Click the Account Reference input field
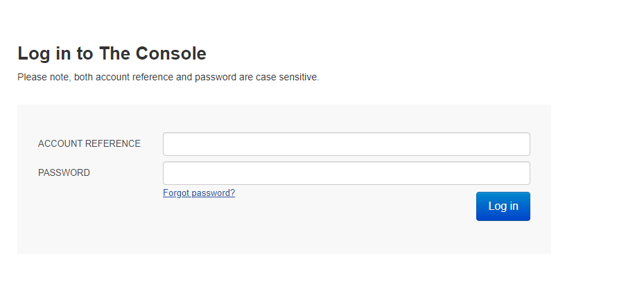This screenshot has width=644, height=286. point(346,144)
